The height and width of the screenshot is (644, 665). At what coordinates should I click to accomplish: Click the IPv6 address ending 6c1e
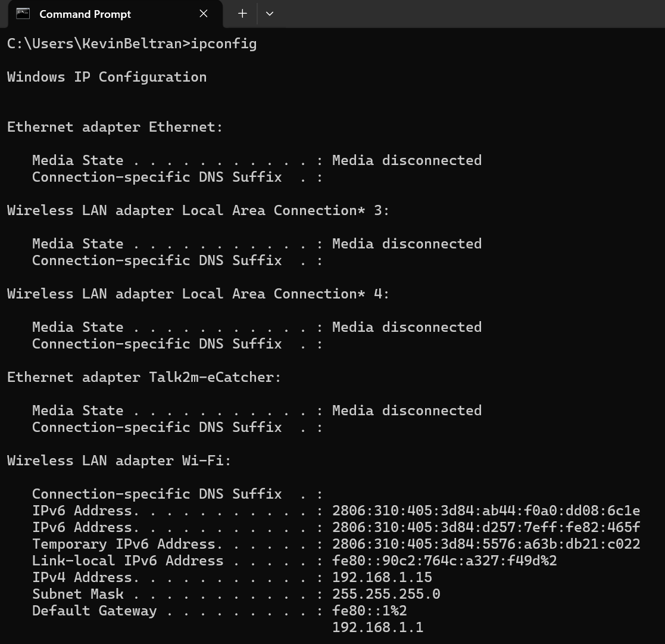pyautogui.click(x=486, y=511)
